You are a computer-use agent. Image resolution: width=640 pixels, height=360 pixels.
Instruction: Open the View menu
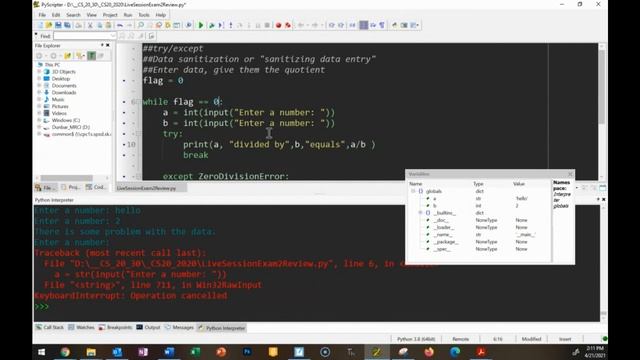tap(91, 15)
